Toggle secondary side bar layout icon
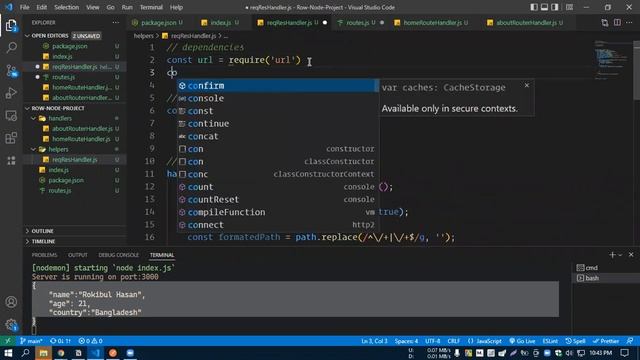The height and width of the screenshot is (360, 640). 555,7
